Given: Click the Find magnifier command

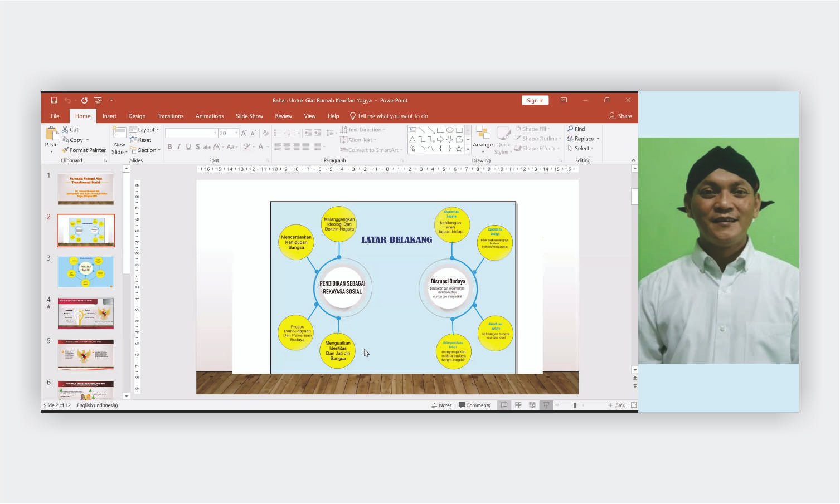Looking at the screenshot, I should click(576, 129).
